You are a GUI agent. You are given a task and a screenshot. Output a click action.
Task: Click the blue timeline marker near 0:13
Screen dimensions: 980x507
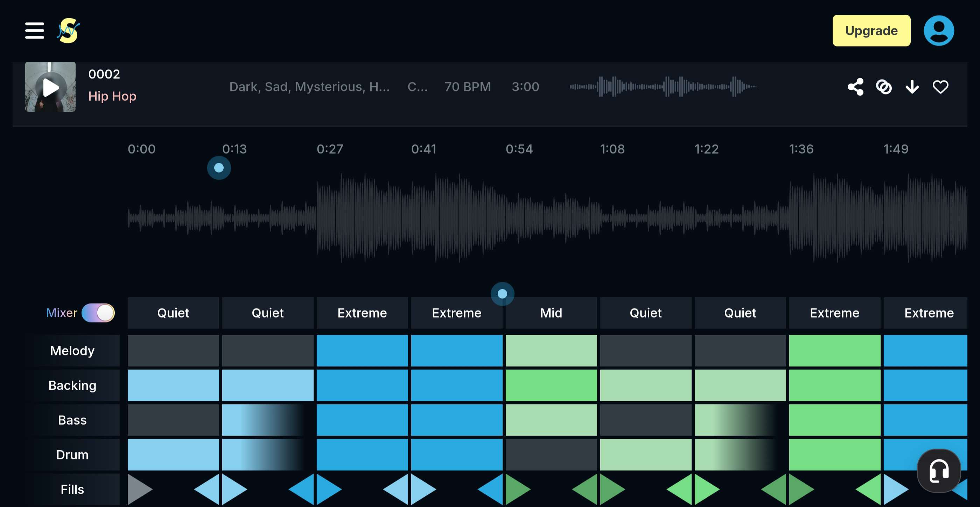point(219,168)
